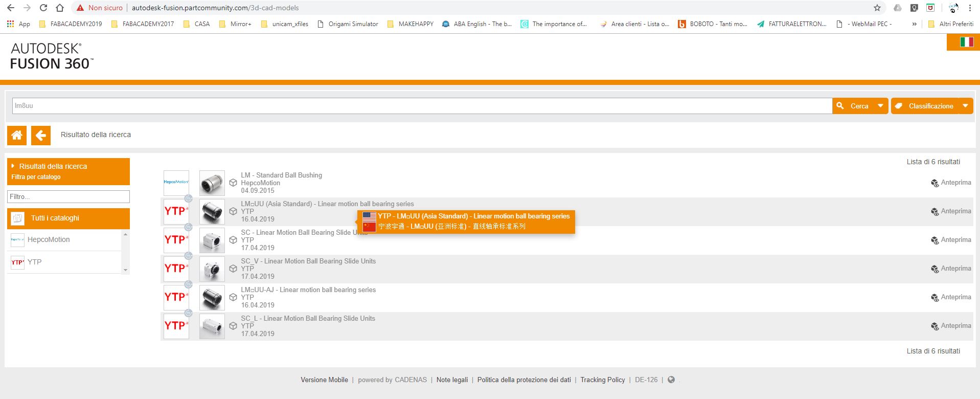
Task: Open the MAKEHAPPY bookmark folder
Action: pos(411,24)
